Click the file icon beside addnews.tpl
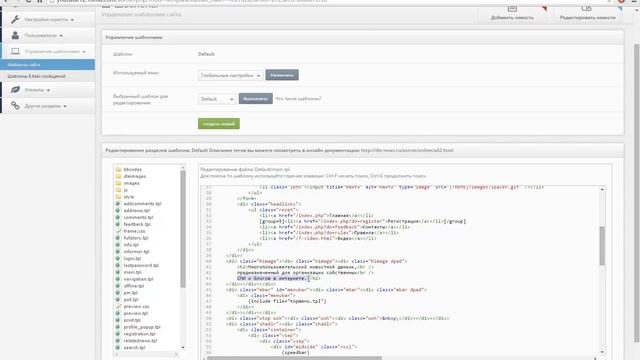Screen dimensions: 640x360 pos(118,210)
